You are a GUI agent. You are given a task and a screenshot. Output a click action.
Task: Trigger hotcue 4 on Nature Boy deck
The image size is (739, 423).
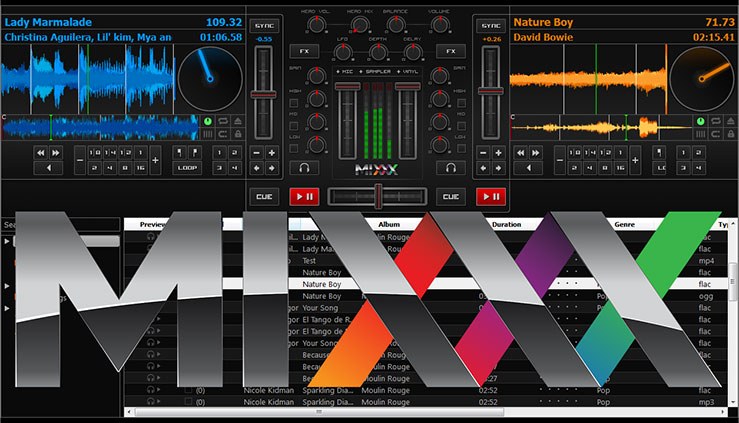698,168
